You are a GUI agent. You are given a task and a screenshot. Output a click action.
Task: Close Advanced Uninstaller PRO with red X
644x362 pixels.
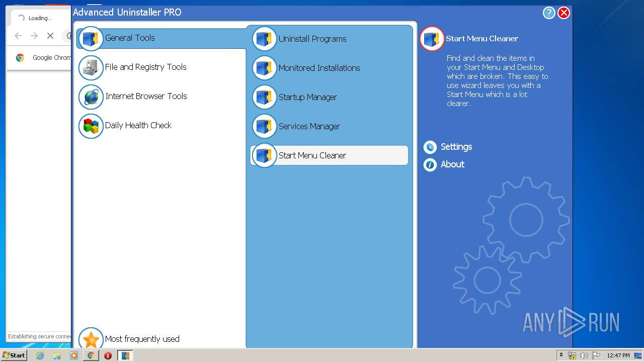pyautogui.click(x=564, y=13)
